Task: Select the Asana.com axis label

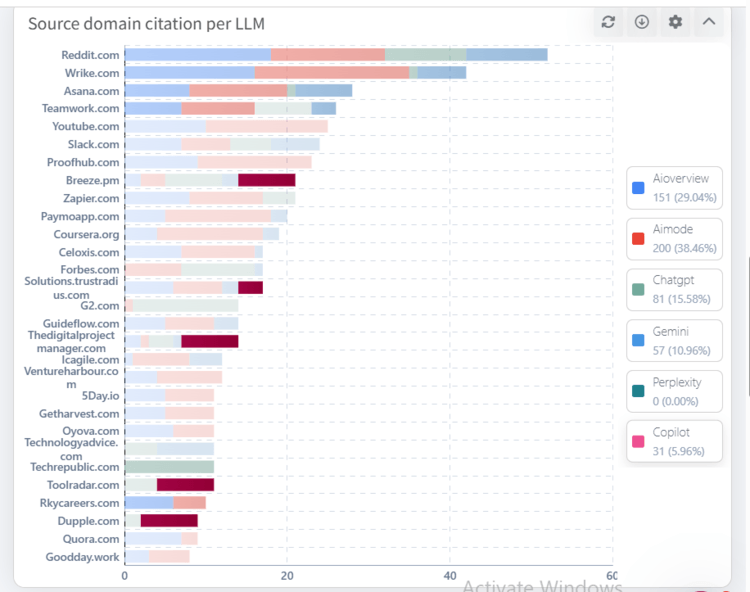Action: coord(91,91)
